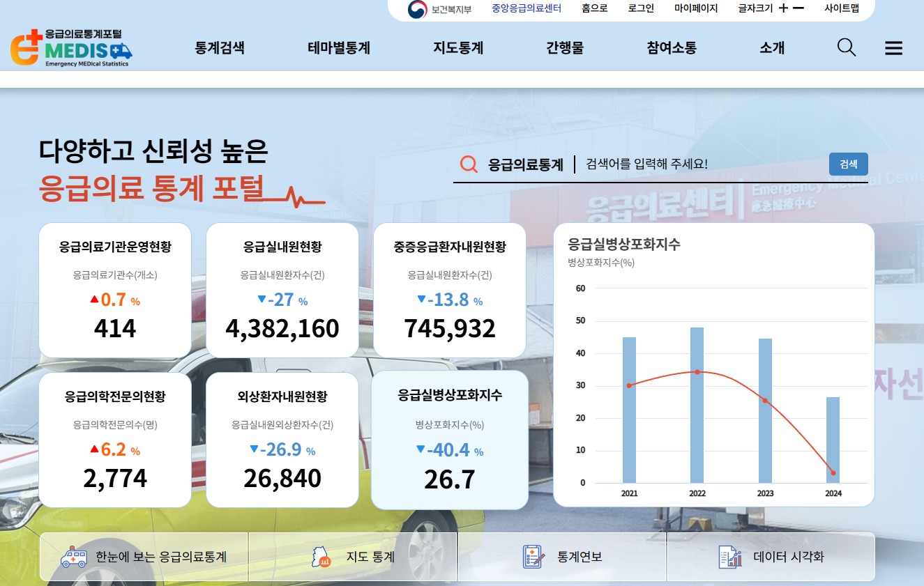Decrease font size with minus icon
This screenshot has width=924, height=586.
pyautogui.click(x=798, y=8)
